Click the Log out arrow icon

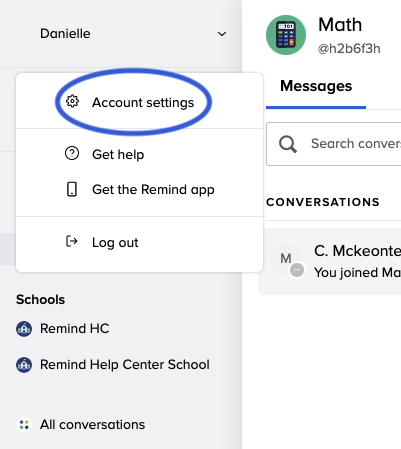point(72,241)
